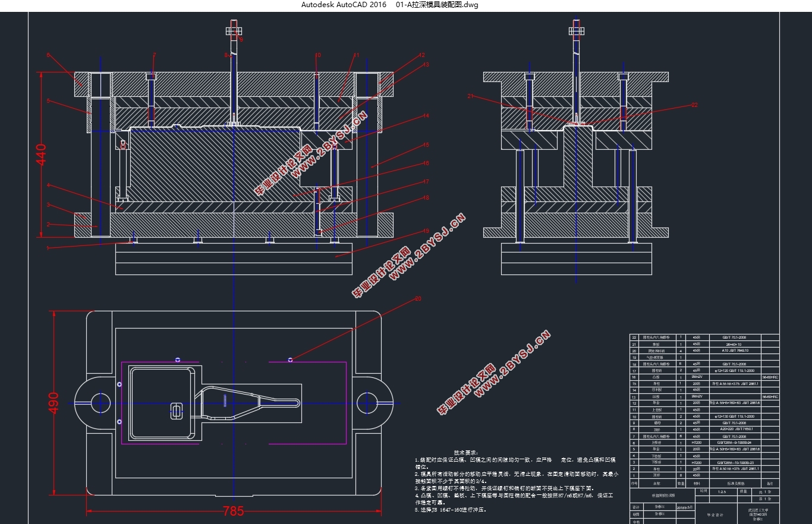812x524 pixels.
Task: Click the 毕业设计 title block text
Action: [x=715, y=514]
